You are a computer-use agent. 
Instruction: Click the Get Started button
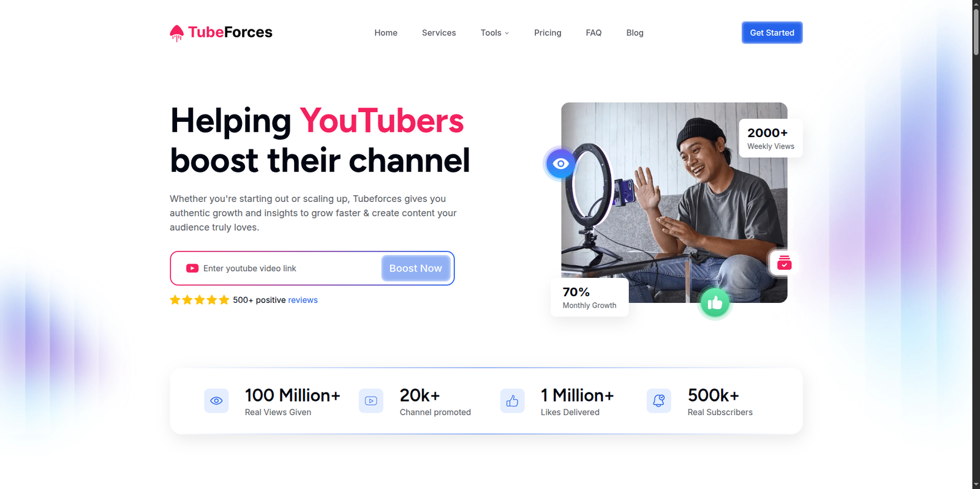(x=772, y=33)
